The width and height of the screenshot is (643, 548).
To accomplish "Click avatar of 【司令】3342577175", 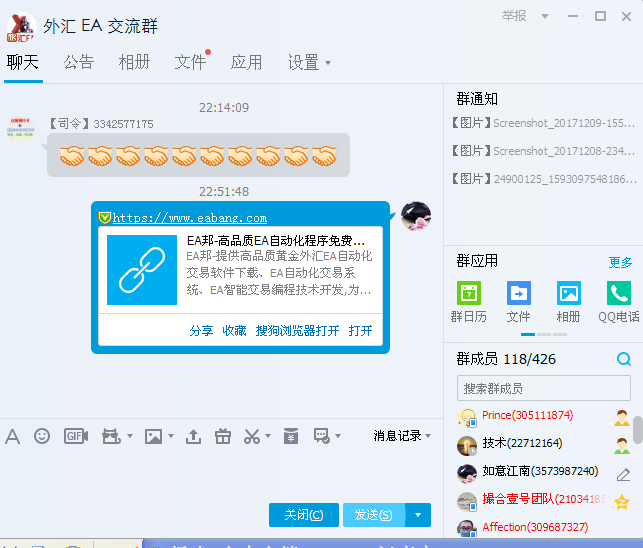I will coord(21,130).
